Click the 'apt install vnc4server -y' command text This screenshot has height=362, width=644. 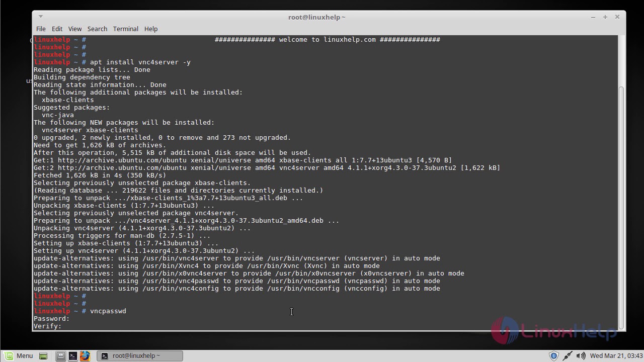(140, 62)
